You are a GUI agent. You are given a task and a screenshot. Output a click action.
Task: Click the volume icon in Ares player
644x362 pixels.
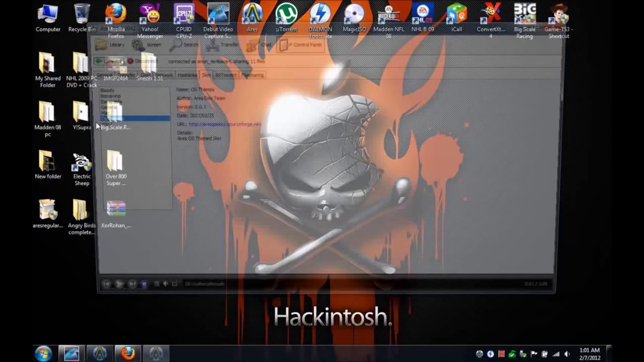(x=166, y=284)
